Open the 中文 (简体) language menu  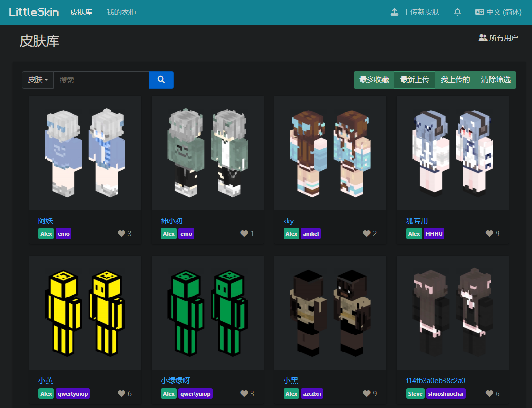pos(498,12)
